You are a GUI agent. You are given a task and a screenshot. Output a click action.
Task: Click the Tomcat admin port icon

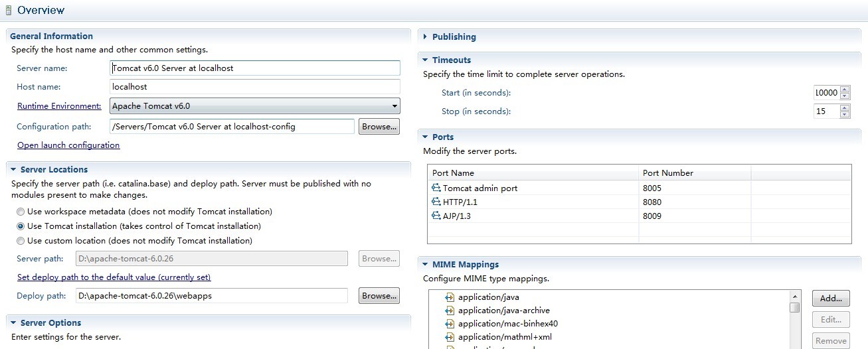click(x=436, y=188)
